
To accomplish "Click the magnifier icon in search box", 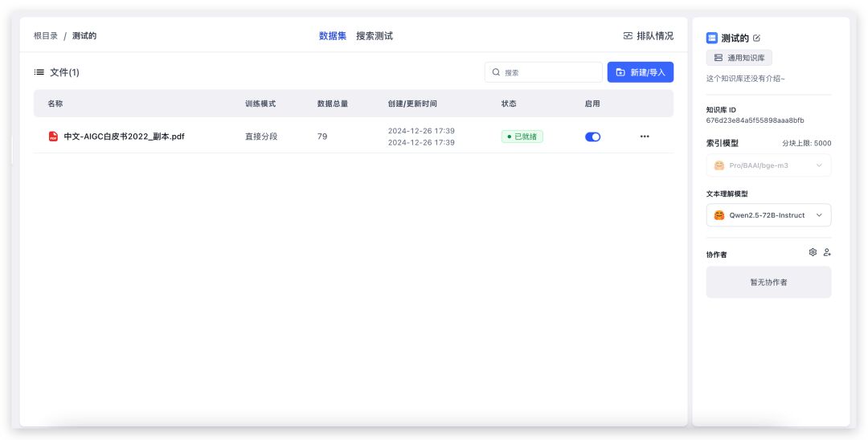I will tap(496, 72).
